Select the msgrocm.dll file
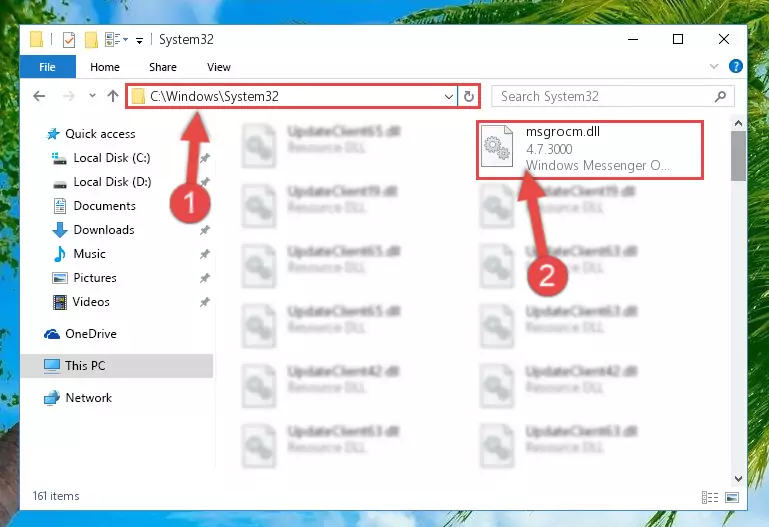This screenshot has width=769, height=527. (590, 149)
